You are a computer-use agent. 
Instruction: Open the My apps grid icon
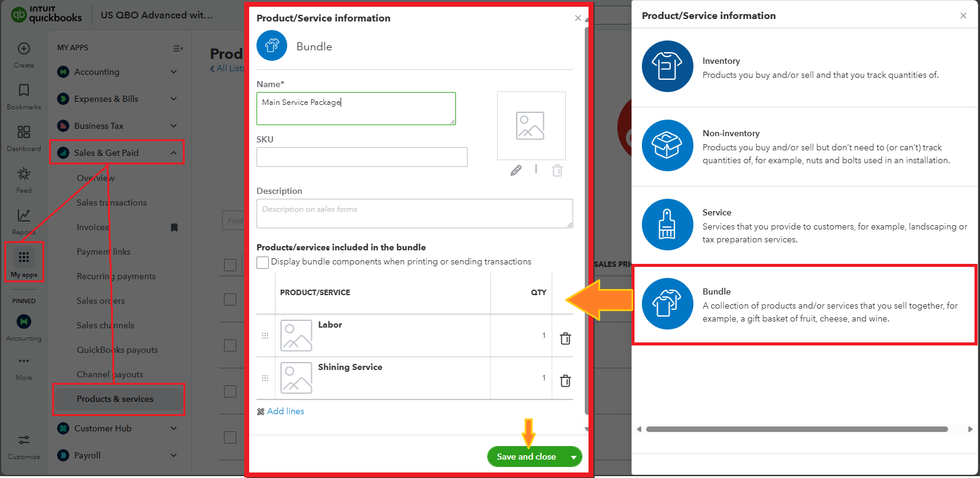tap(24, 257)
